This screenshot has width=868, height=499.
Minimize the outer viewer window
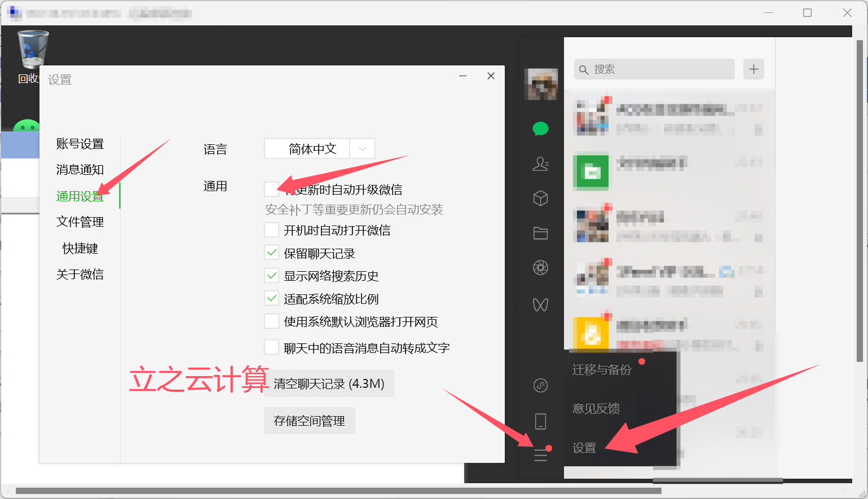pyautogui.click(x=768, y=12)
